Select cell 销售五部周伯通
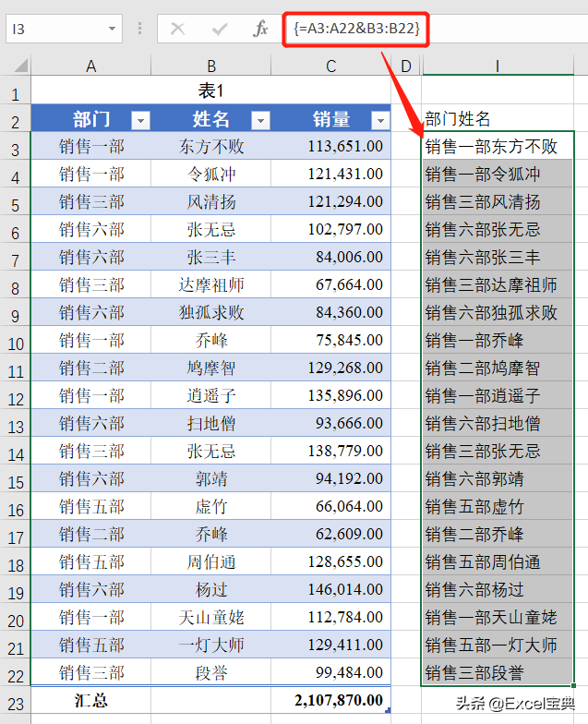The image size is (588, 724). [498, 561]
